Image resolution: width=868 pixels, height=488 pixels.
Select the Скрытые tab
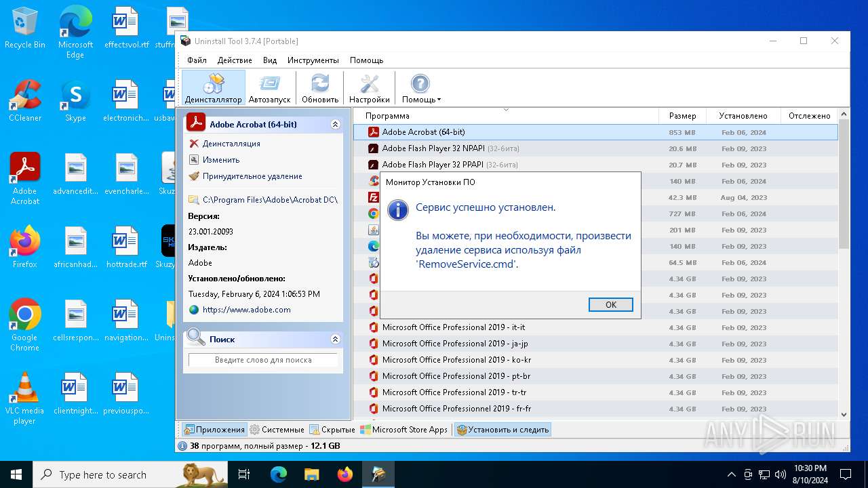tap(332, 430)
